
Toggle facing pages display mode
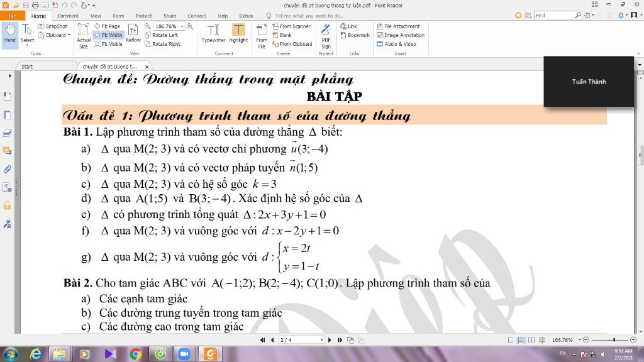531,340
